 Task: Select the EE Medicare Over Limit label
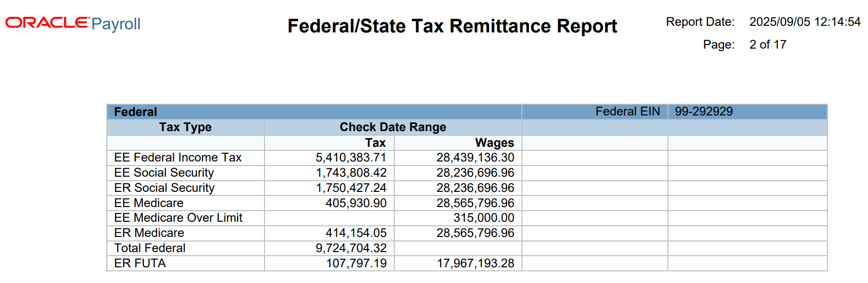[x=178, y=218]
